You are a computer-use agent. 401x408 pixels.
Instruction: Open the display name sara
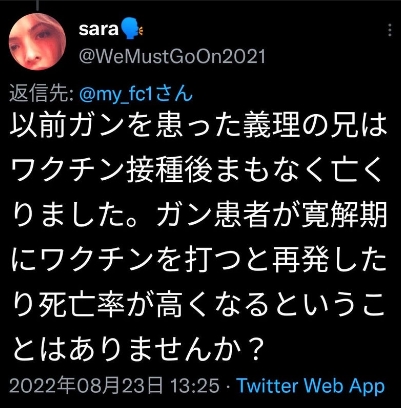coord(98,30)
